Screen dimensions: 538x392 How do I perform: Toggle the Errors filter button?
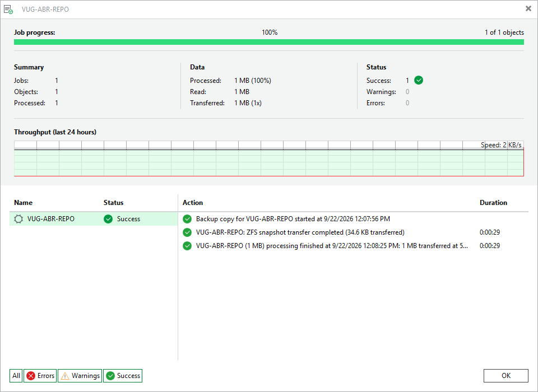click(40, 376)
